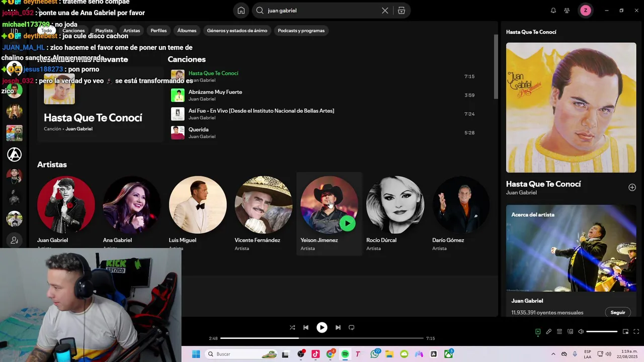Open Chrome from the taskbar
Viewport: 644px width, 362px height.
pyautogui.click(x=330, y=354)
